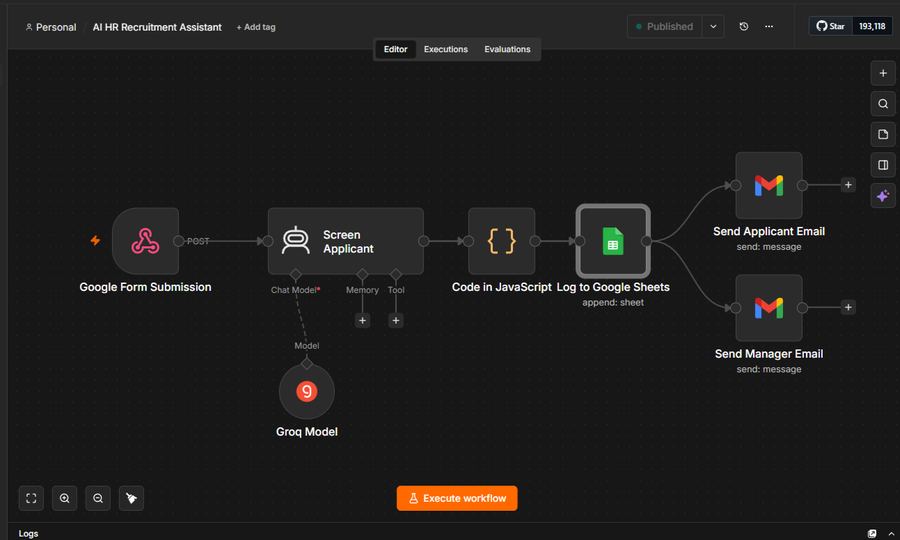This screenshot has height=540, width=900.
Task: Switch to the Executions tab
Action: pyautogui.click(x=446, y=49)
